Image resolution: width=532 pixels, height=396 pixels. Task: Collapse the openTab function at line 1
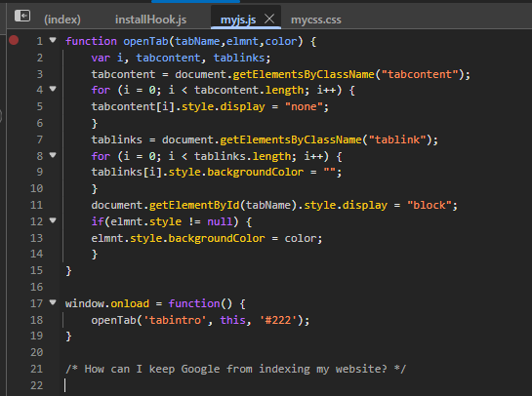tap(53, 40)
